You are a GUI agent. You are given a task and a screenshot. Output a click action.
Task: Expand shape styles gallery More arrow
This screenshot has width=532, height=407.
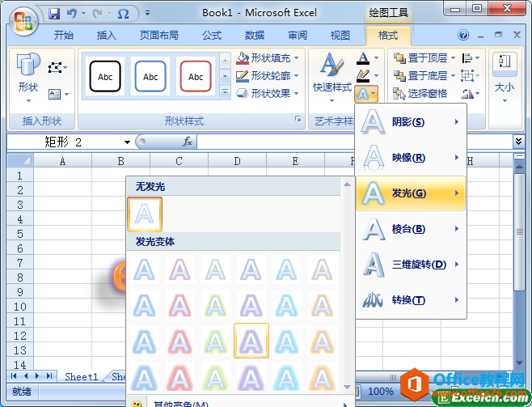(225, 91)
